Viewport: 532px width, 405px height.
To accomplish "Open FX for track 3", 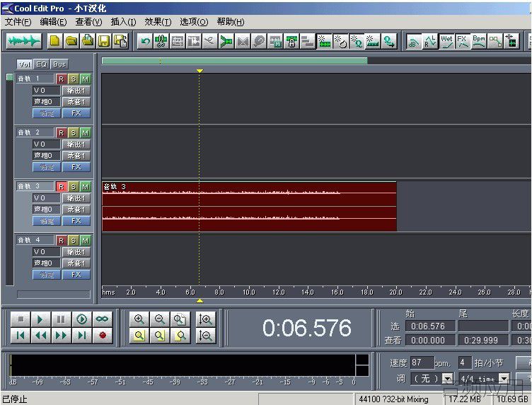I will [x=76, y=221].
